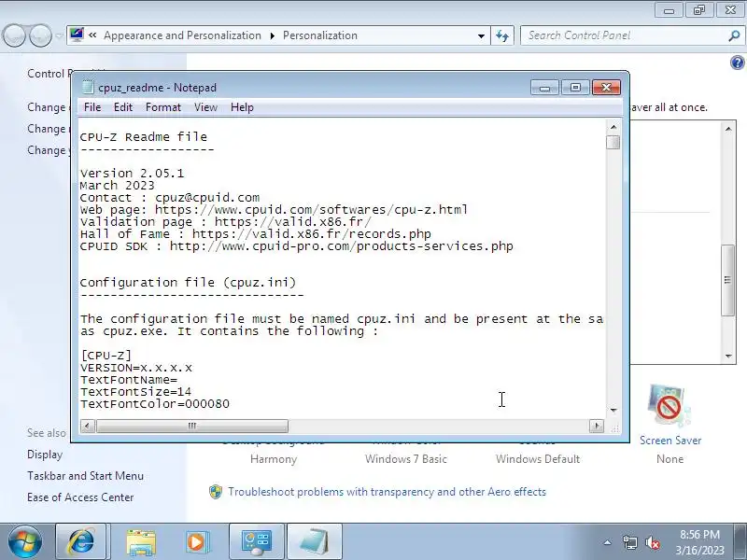
Task: Click the 'CPU-Z Readme file' heading text
Action: click(144, 137)
